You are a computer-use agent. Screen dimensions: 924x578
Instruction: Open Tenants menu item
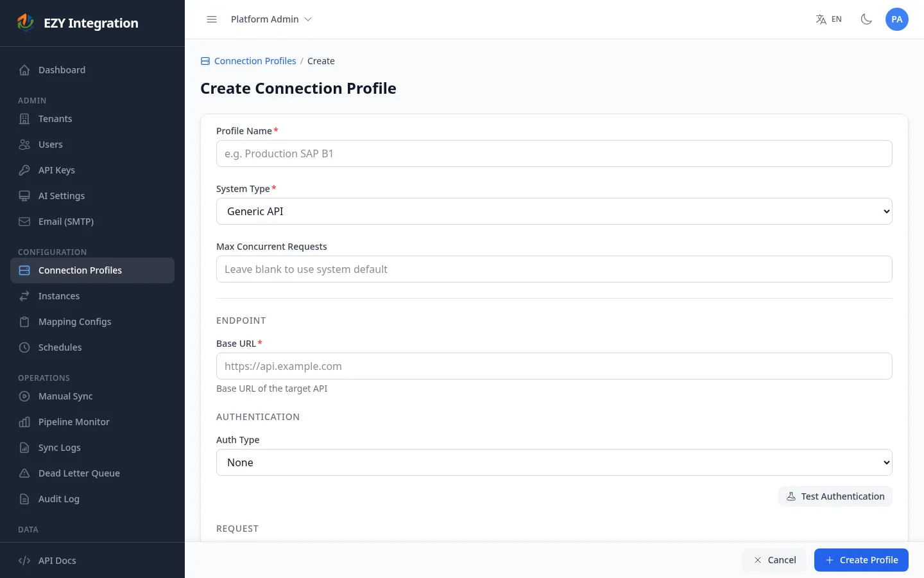pos(92,119)
